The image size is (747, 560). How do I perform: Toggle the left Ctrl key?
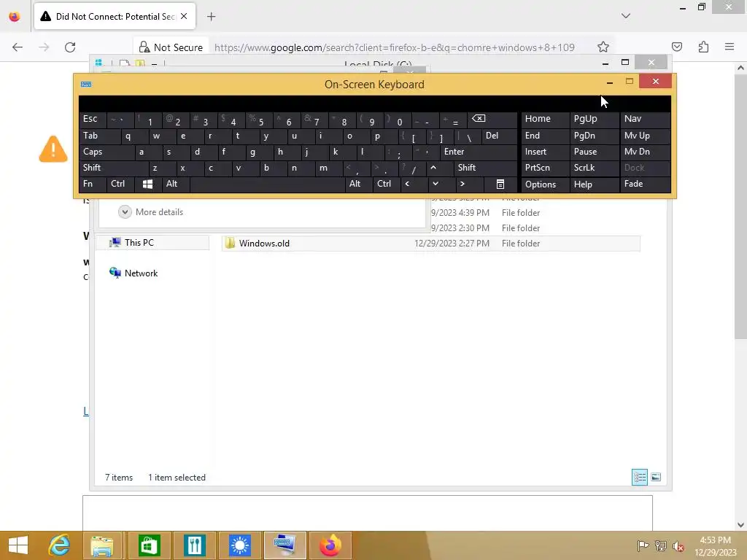[x=120, y=184]
